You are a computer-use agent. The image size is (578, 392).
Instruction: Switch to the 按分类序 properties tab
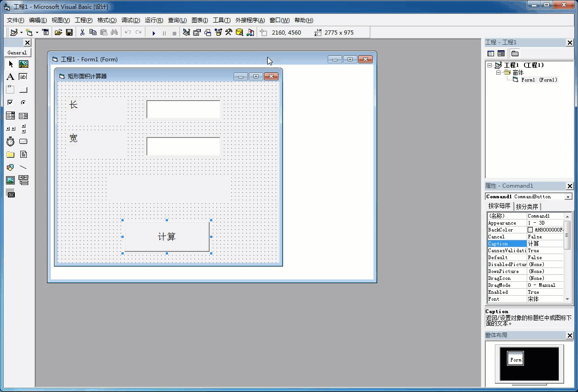[x=527, y=207]
